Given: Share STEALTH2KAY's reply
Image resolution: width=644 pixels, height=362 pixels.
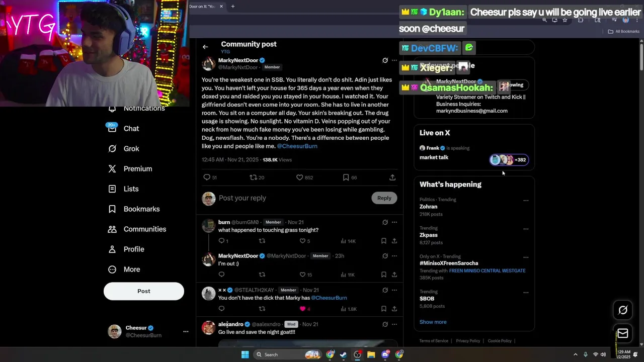Looking at the screenshot, I should pos(394,309).
